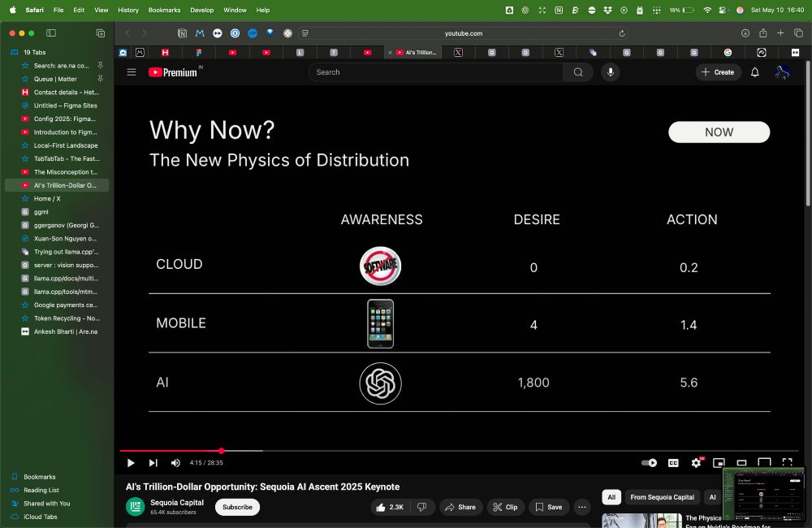Open the Create button

pos(719,72)
